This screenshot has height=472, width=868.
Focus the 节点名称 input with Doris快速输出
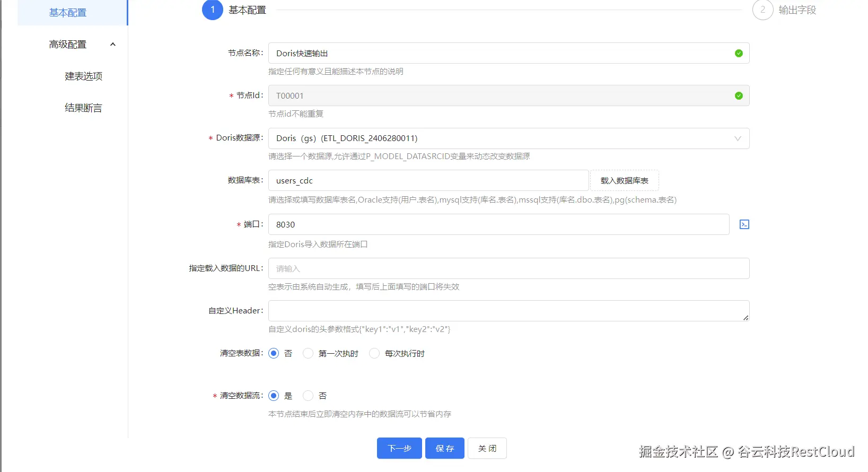click(509, 53)
